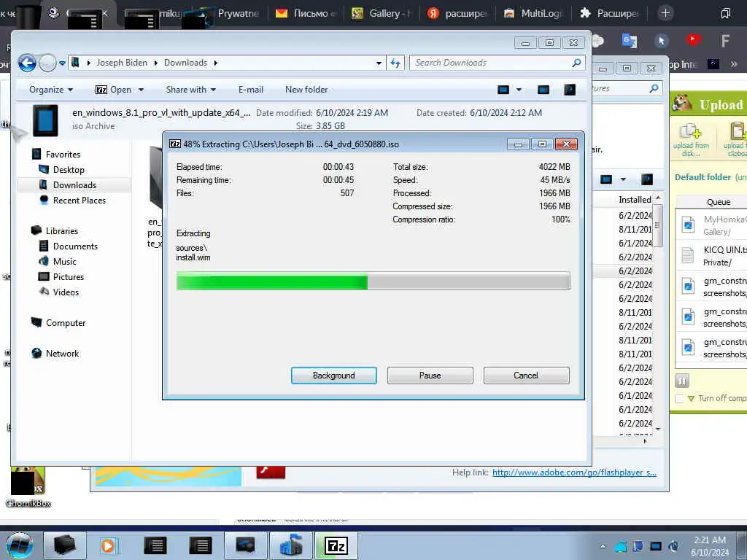
Task: Cancel the 7-Zip extraction
Action: 526,376
